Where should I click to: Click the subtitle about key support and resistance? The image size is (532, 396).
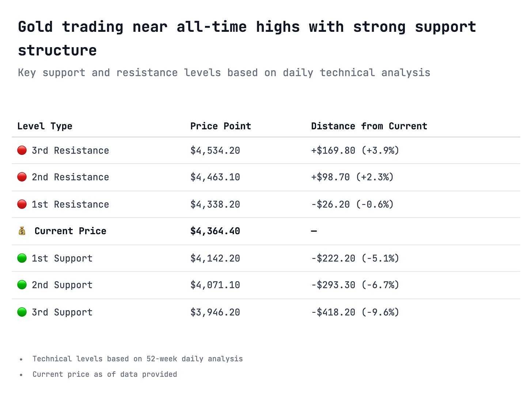tap(224, 73)
